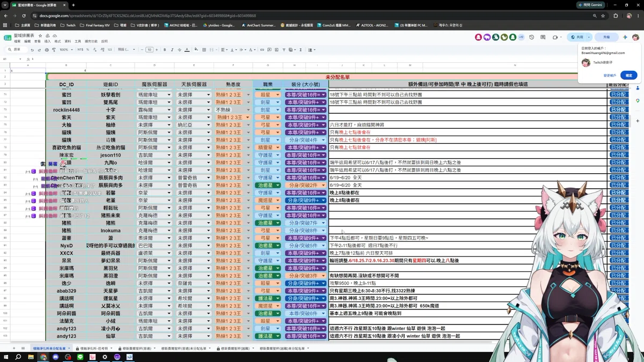This screenshot has width=644, height=362.
Task: Open the 格式 (Format) menu
Action: (58, 41)
